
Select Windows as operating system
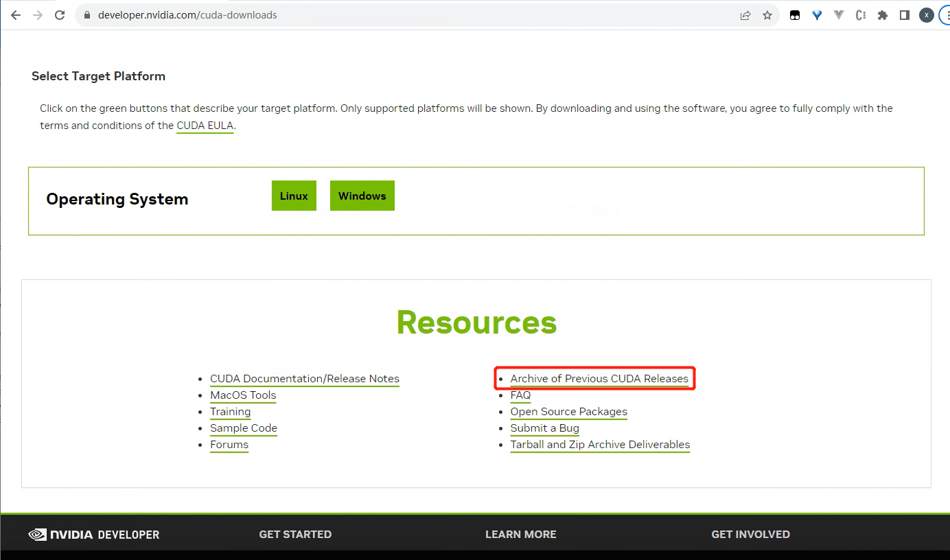pos(362,196)
